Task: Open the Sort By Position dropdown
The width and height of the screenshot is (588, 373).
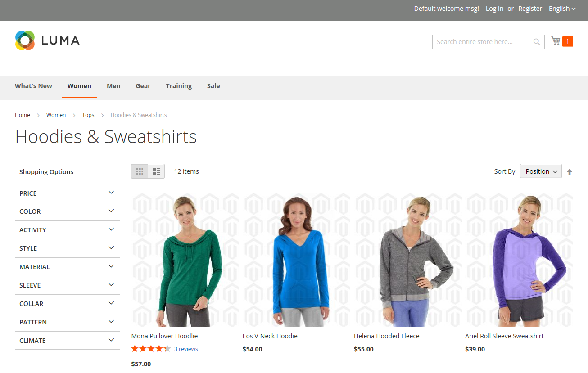Action: tap(541, 171)
